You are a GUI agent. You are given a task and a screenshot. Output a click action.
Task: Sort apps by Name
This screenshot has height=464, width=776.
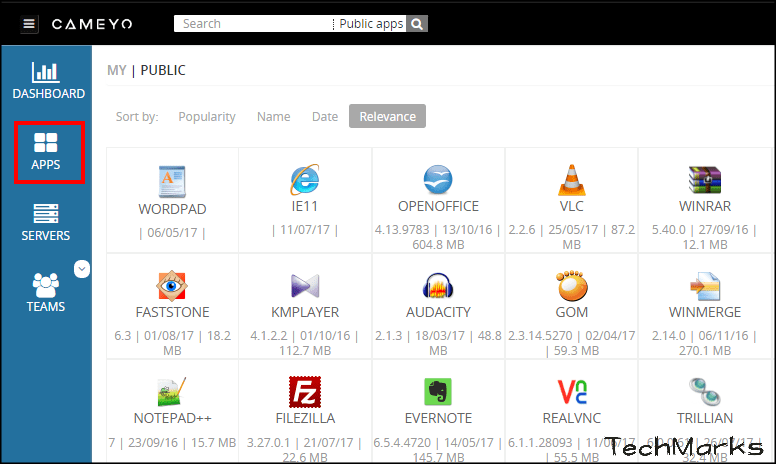coord(273,116)
